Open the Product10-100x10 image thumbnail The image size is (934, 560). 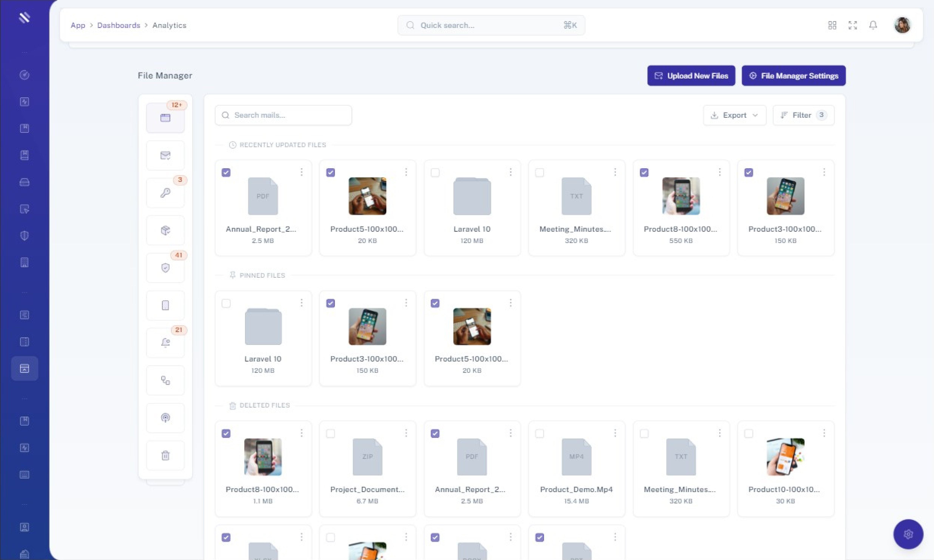click(x=785, y=457)
